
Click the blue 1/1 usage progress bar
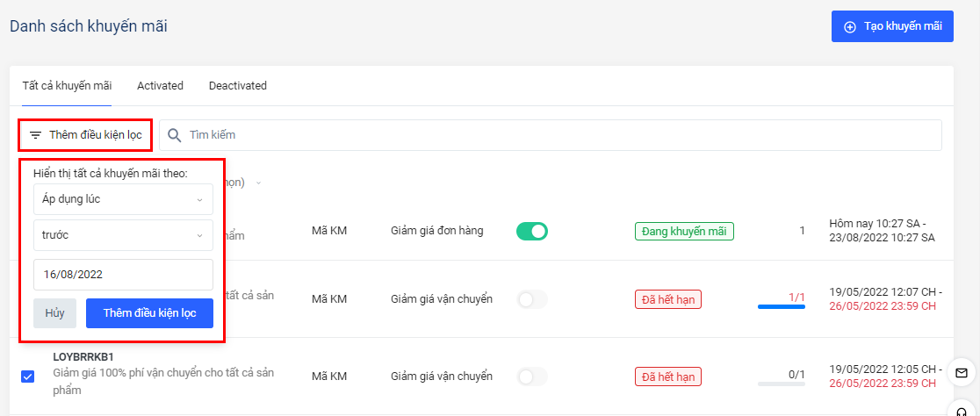pos(782,306)
